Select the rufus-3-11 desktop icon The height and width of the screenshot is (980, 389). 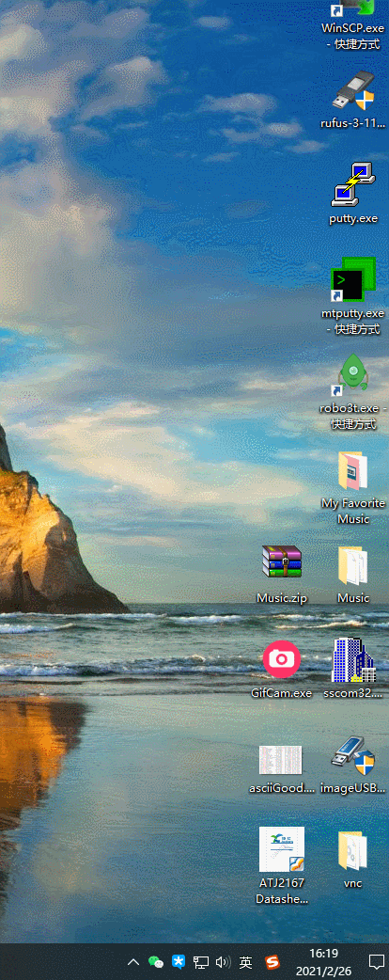pos(353,91)
